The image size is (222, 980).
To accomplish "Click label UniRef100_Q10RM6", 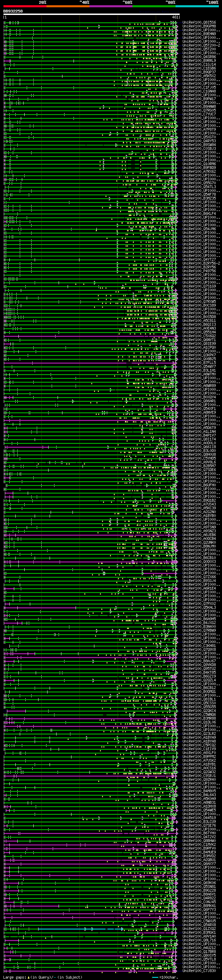I will (199, 164).
